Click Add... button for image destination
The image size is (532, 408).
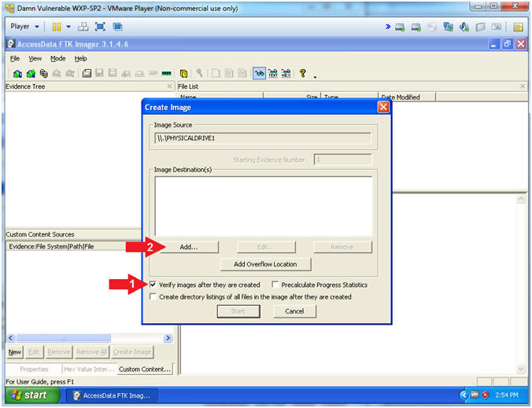click(x=189, y=247)
